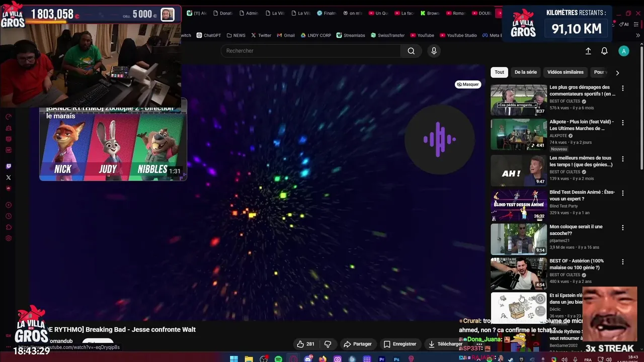Select the 'Vidéos similaires' filter chip
Viewport: 644px width, 362px height.
566,72
